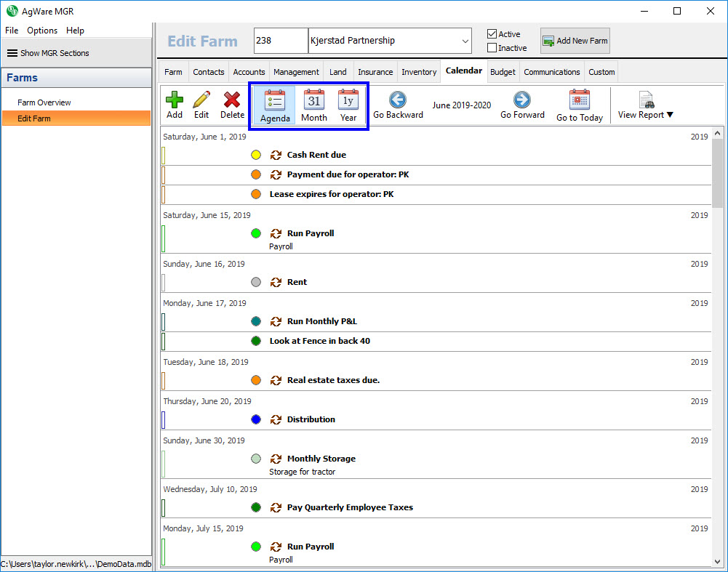The width and height of the screenshot is (728, 572).
Task: Click the green Add event icon
Action: coord(175,100)
